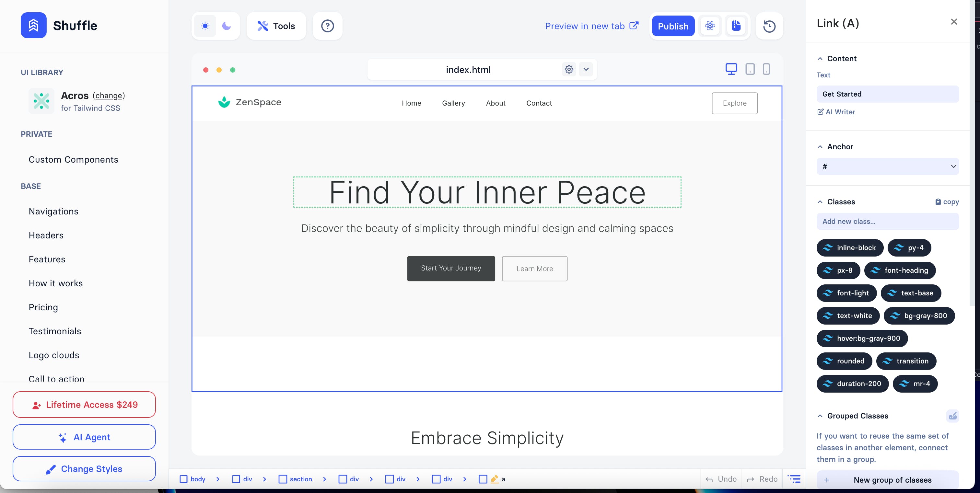980x493 pixels.
Task: Click the Redo button
Action: [762, 479]
